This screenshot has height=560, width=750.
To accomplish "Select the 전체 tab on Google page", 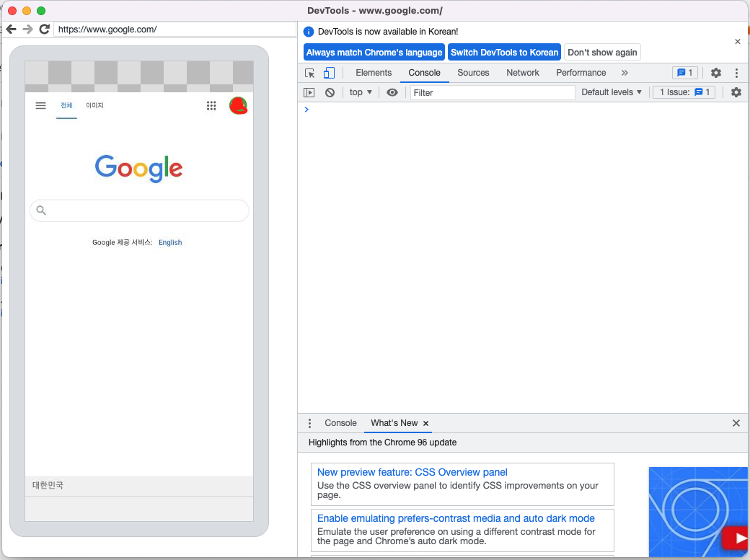I will point(66,105).
